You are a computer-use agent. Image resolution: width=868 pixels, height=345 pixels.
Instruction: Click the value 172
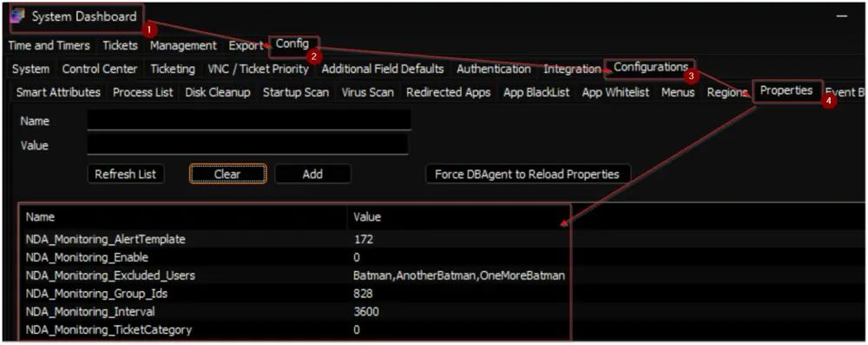(x=364, y=240)
